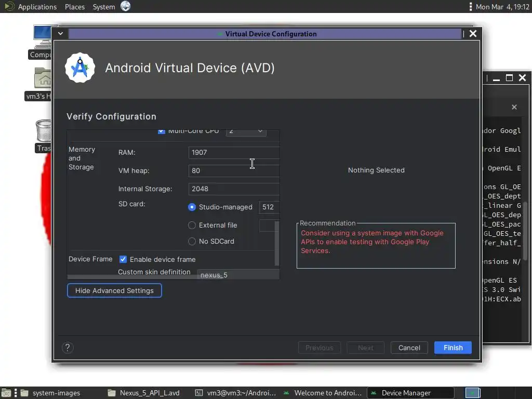Click the Device Frame section label
The image size is (532, 399).
[x=90, y=259]
